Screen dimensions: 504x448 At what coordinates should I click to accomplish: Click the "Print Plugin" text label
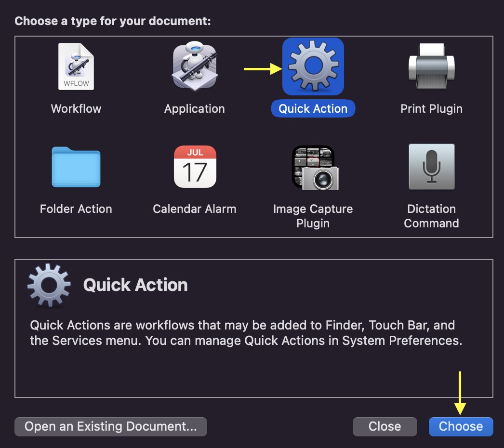click(x=431, y=108)
